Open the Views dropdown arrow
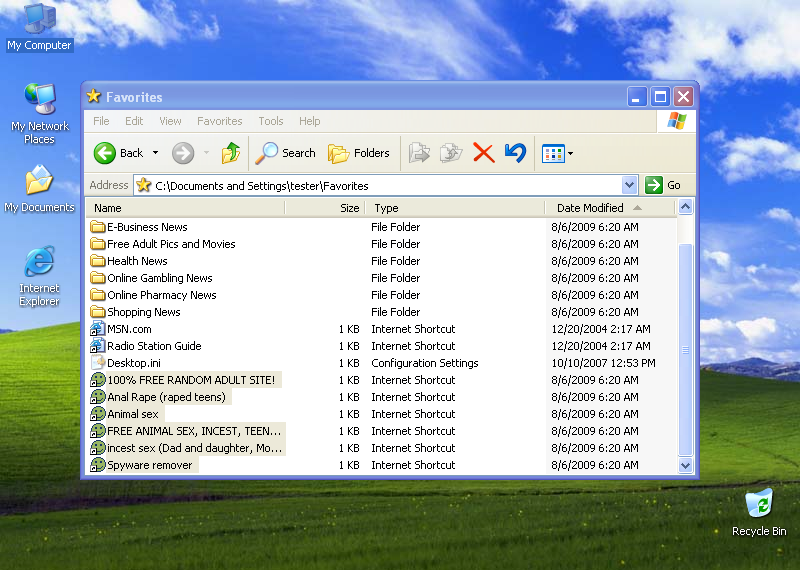The image size is (800, 570). point(570,153)
